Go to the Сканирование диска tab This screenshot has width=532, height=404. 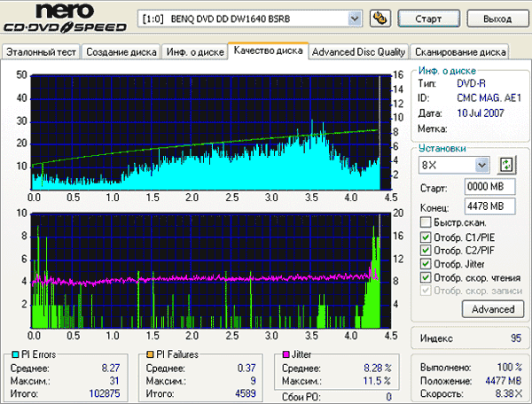[x=460, y=52]
